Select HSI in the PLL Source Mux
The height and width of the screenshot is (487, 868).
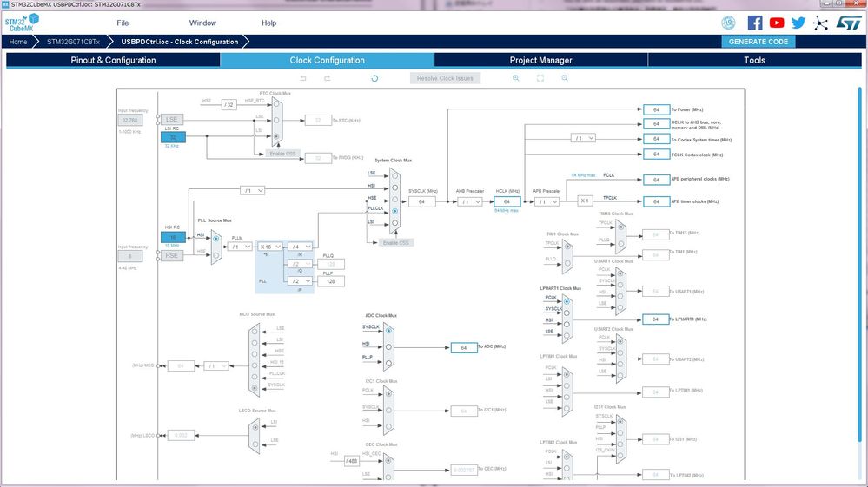(215, 239)
